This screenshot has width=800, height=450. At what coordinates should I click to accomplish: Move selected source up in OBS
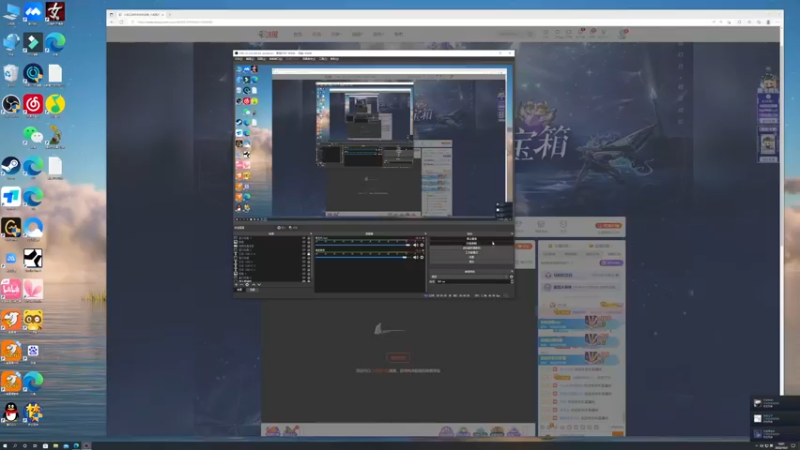pyautogui.click(x=254, y=284)
